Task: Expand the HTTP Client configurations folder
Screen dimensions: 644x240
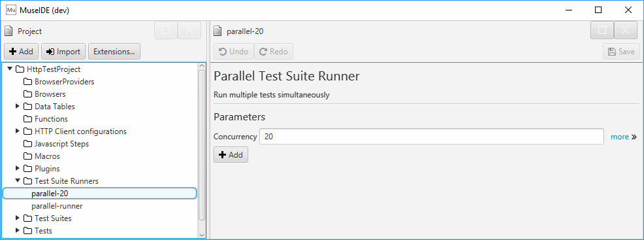Action: (x=18, y=131)
